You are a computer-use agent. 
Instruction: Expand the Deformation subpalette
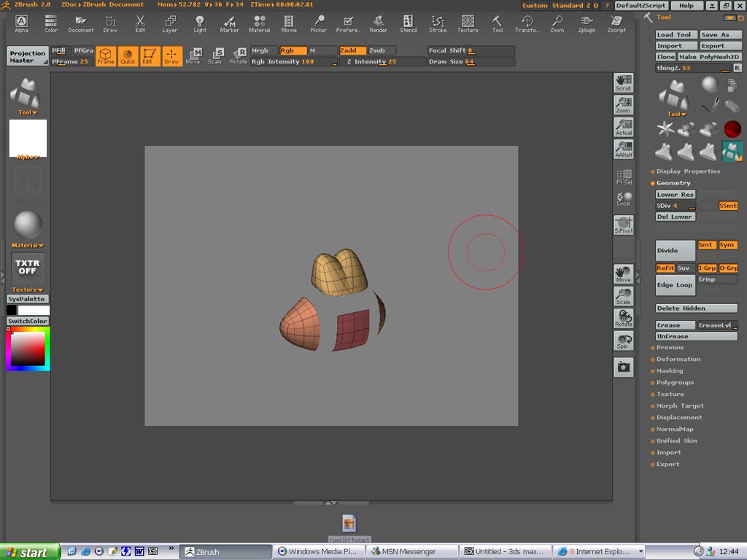(678, 359)
